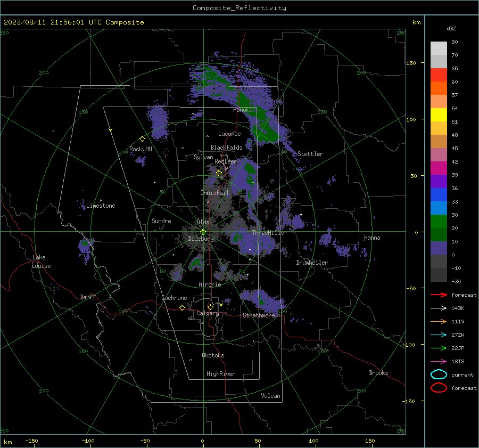Click the Lake Louise map label
This screenshot has height=448, width=479.
click(41, 262)
